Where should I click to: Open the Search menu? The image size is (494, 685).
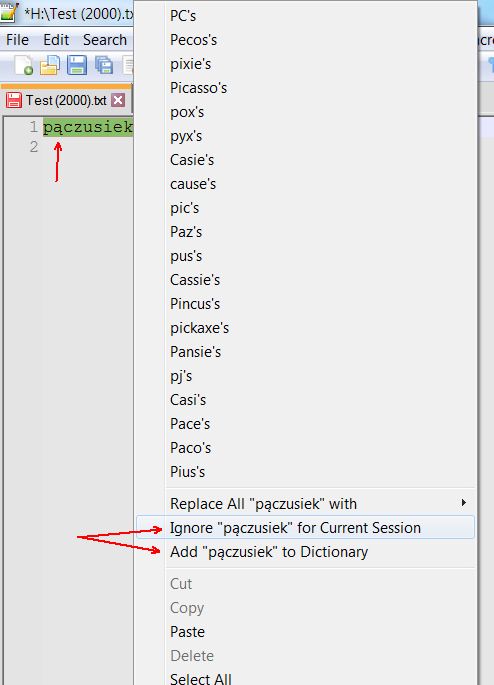click(x=105, y=40)
